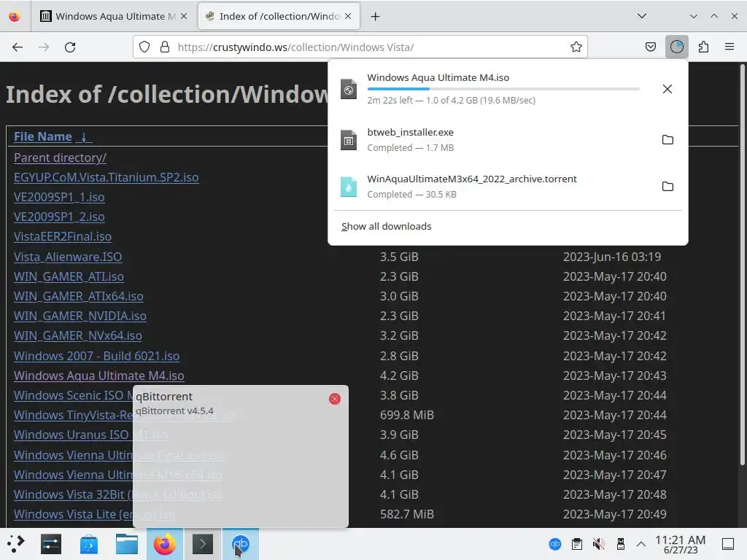Screen dimensions: 747x560
Task: Save page to Pocket
Action: point(650,47)
